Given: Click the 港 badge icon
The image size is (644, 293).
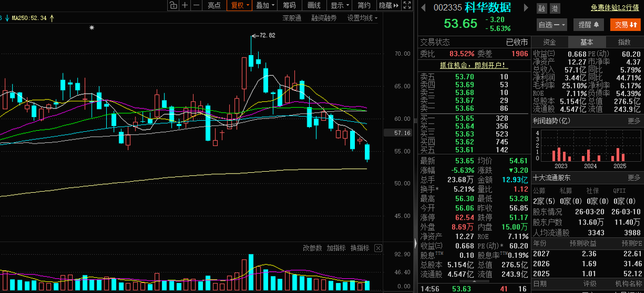Looking at the screenshot, I should click(x=555, y=9).
